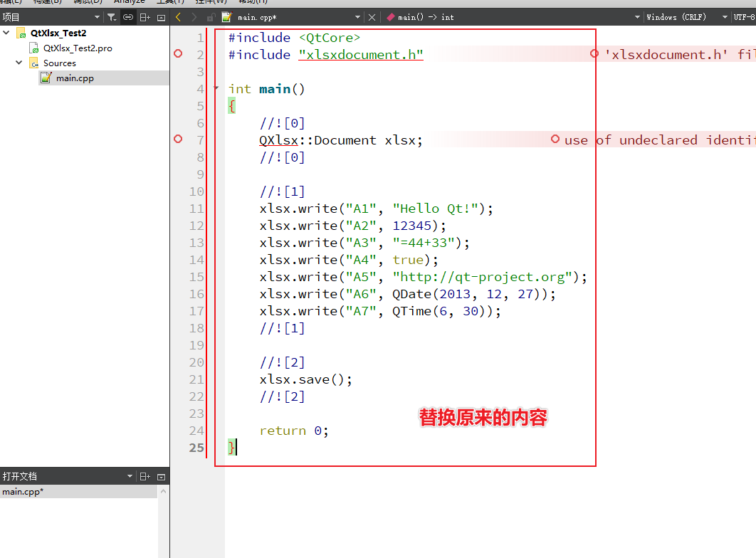Click the error marker on line 2
This screenshot has height=558, width=756.
coord(178,53)
